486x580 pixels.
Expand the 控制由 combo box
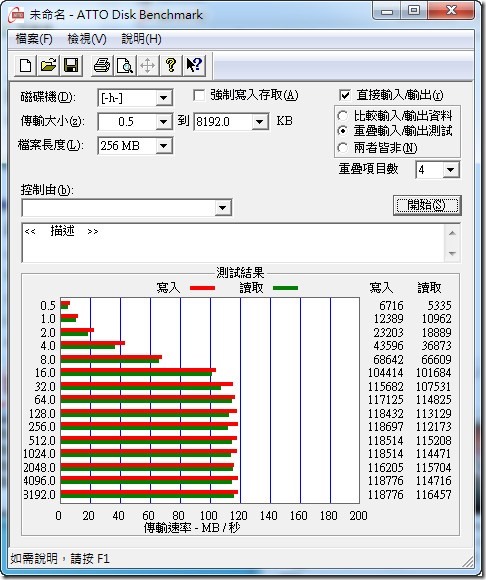pyautogui.click(x=223, y=208)
